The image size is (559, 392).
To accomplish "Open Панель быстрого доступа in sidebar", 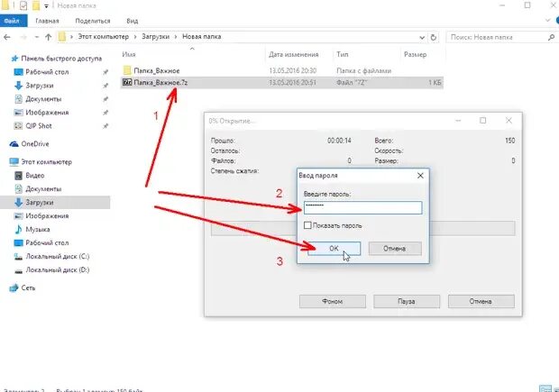I will click(x=61, y=59).
